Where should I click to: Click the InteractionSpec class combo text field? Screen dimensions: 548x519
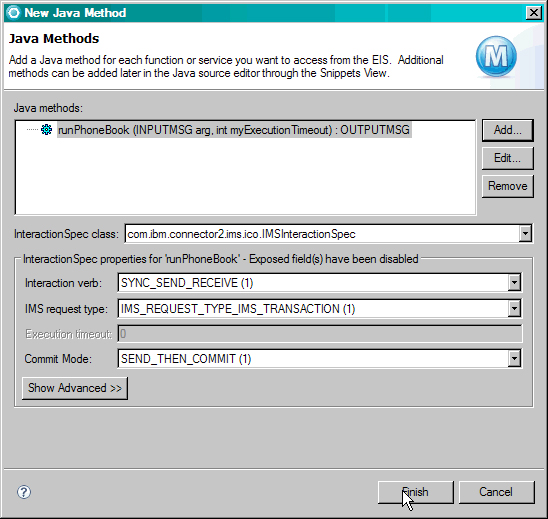tap(322, 234)
